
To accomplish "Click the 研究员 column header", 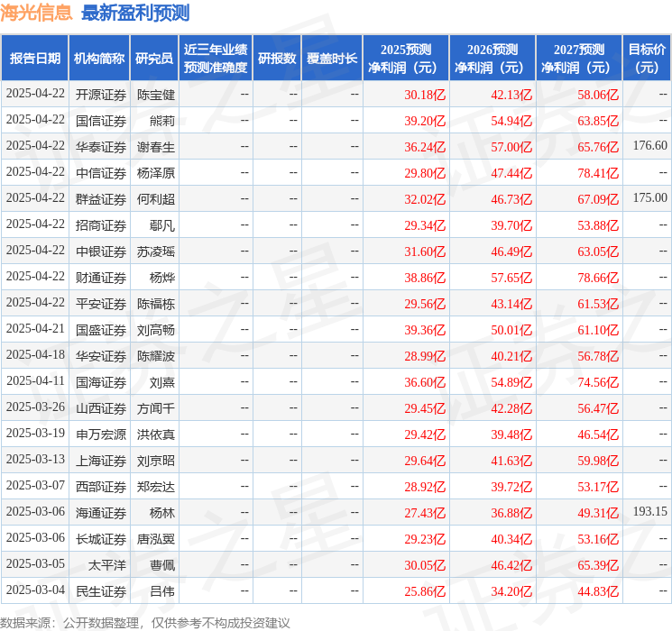I will click(154, 59).
